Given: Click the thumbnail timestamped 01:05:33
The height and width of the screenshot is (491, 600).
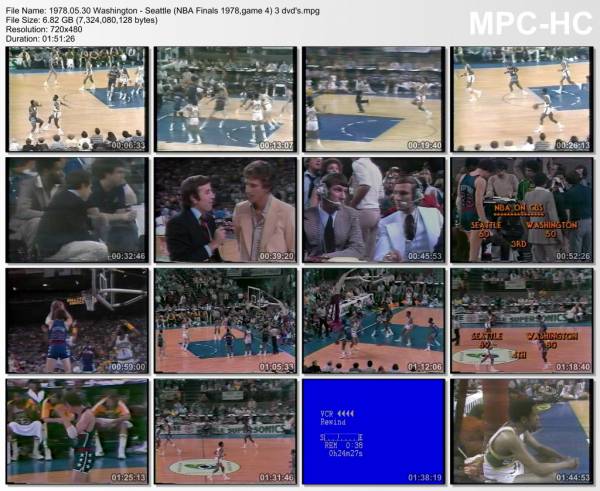Looking at the screenshot, I should [225, 321].
